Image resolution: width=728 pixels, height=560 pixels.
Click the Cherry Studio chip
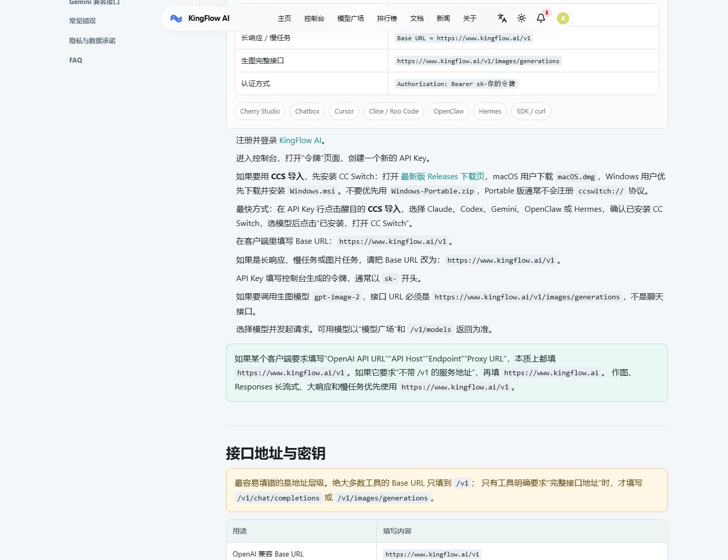(260, 111)
